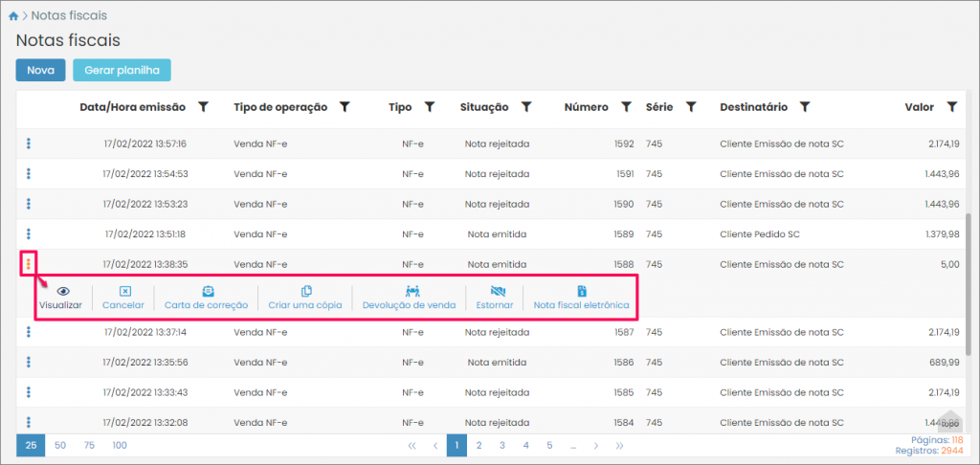The image size is (980, 465).
Task: Open filter for Data/Hora emissão column
Action: (x=203, y=107)
